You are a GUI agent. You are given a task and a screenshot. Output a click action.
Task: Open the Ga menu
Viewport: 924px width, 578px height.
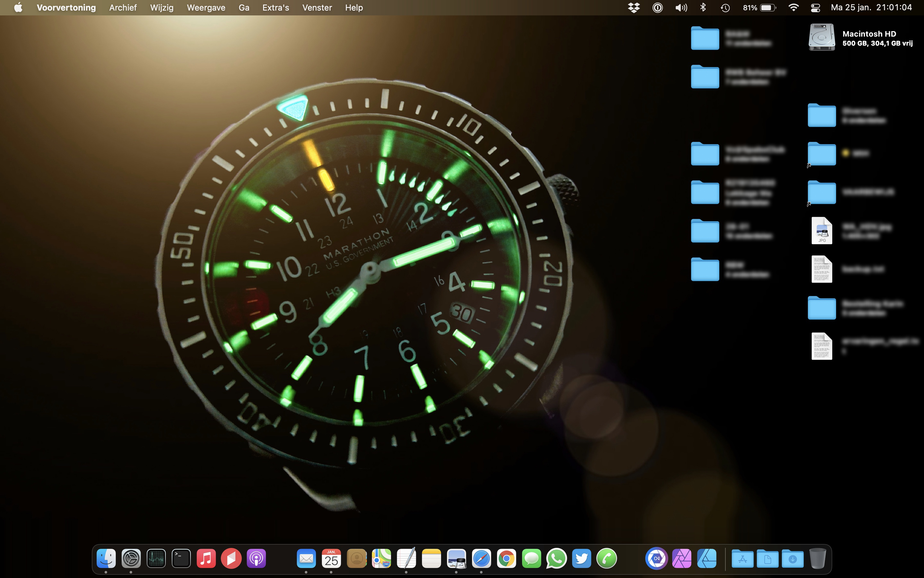244,8
